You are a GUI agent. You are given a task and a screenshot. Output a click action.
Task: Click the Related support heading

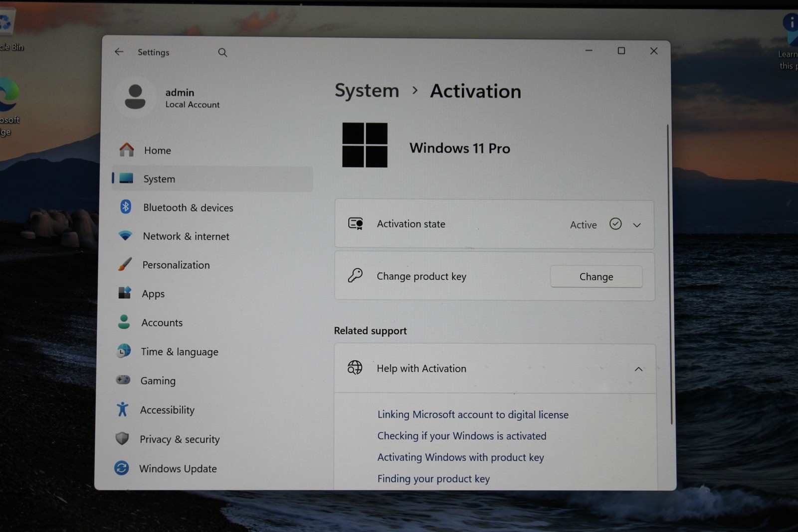click(x=370, y=331)
